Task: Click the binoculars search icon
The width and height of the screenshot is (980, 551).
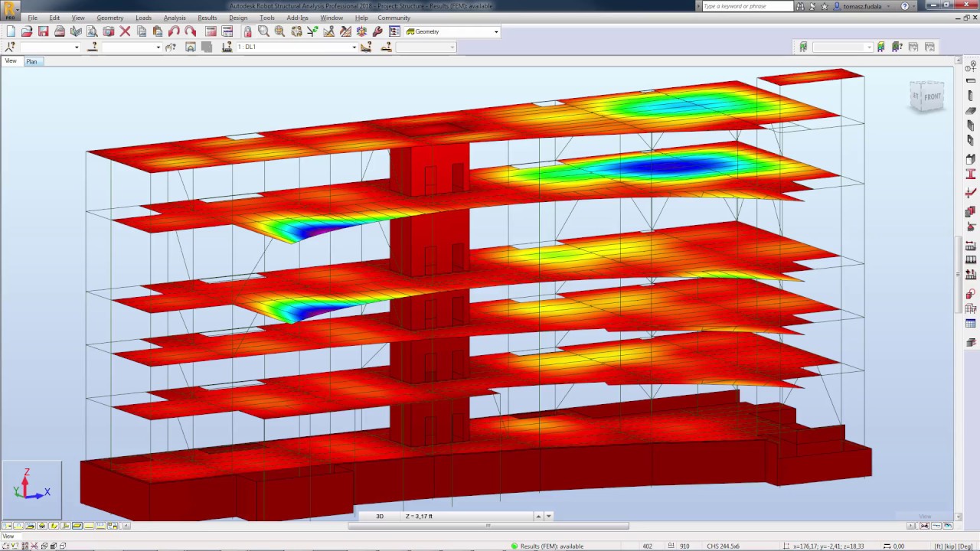Action: 800,6
